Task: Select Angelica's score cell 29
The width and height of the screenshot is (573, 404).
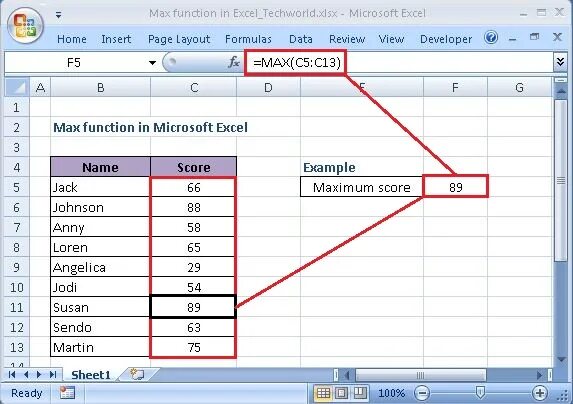Action: (x=194, y=267)
